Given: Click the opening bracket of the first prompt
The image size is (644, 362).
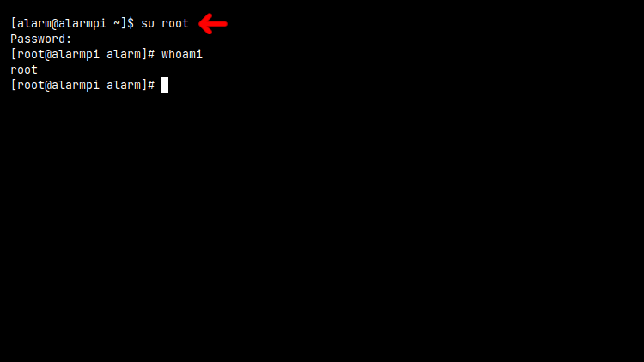Looking at the screenshot, I should pyautogui.click(x=14, y=23).
